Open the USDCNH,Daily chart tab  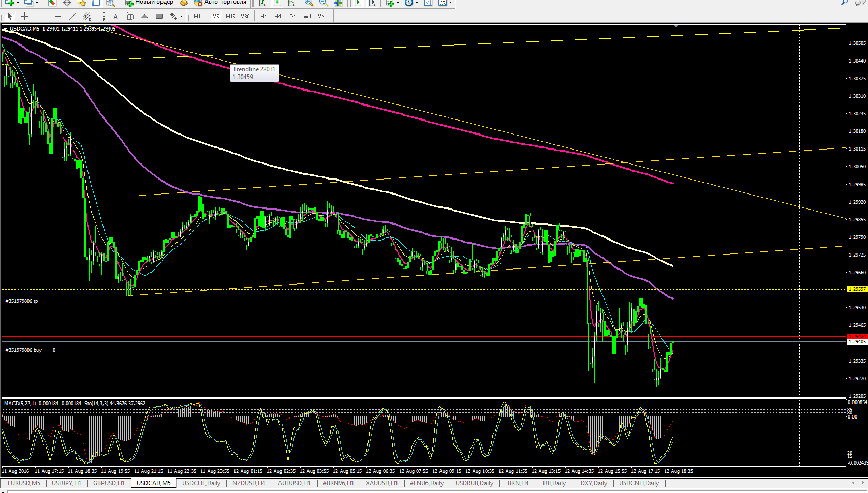click(x=639, y=483)
